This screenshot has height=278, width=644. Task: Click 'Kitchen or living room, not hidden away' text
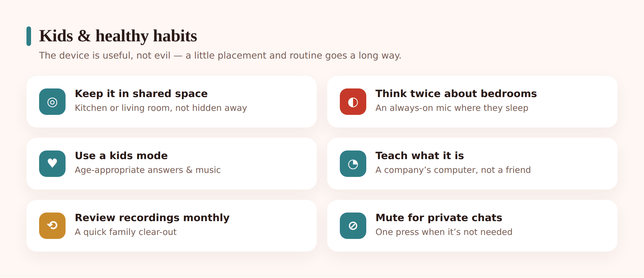coord(161,108)
